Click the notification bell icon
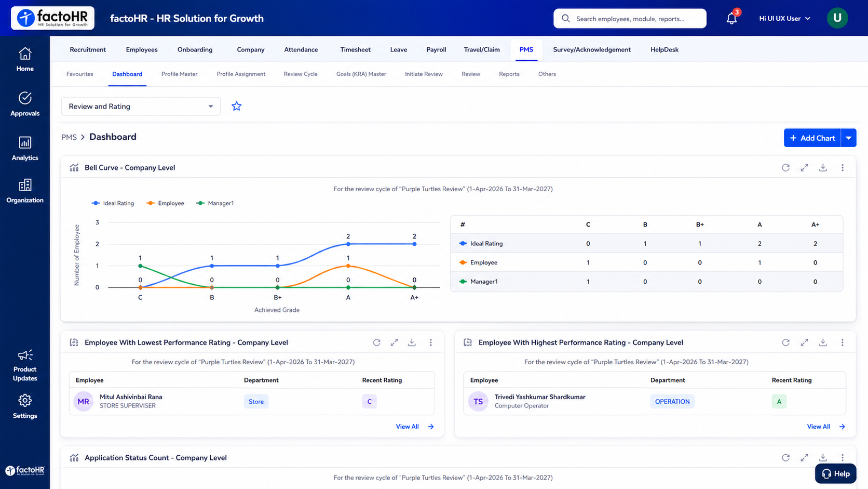868x489 pixels. point(731,19)
